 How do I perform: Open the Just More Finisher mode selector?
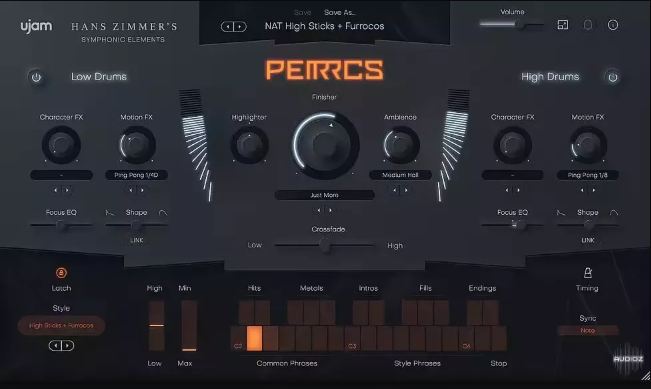tap(324, 195)
